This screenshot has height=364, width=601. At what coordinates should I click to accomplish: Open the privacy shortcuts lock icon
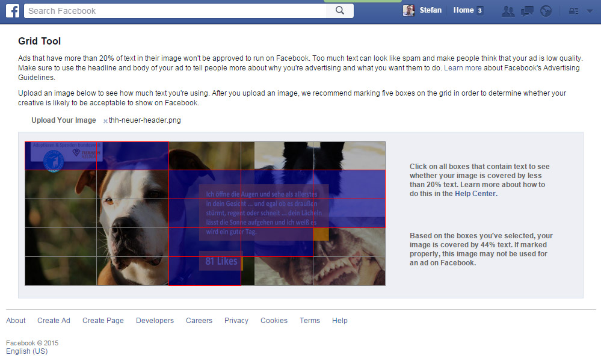[573, 11]
